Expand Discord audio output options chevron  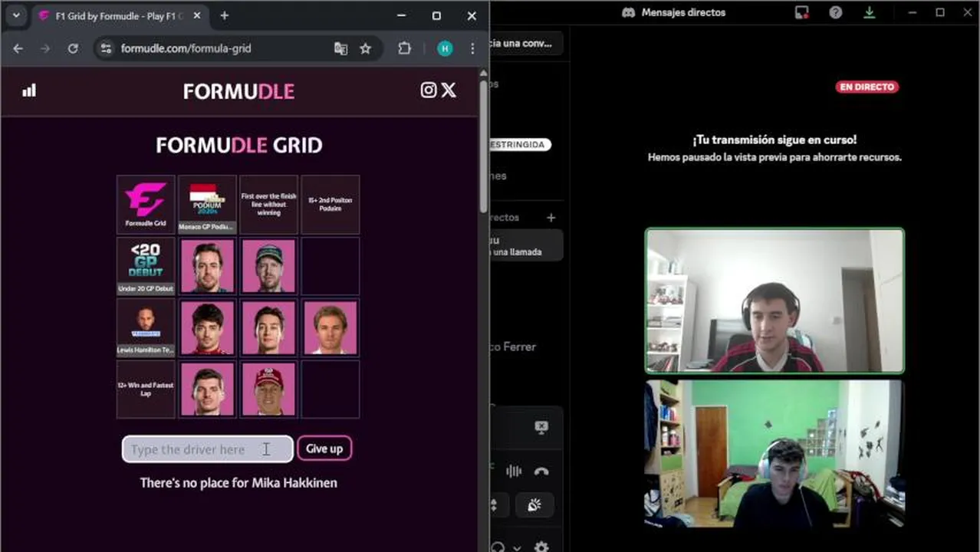tap(517, 548)
